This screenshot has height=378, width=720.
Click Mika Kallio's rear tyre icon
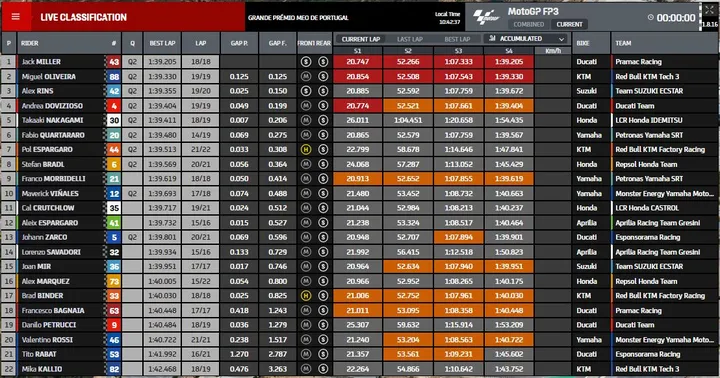[x=323, y=369]
